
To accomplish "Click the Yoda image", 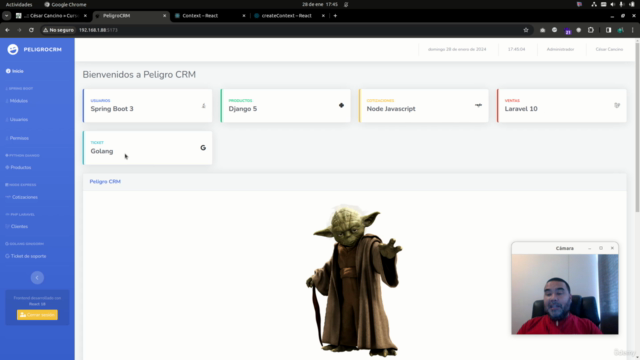I will tap(354, 280).
